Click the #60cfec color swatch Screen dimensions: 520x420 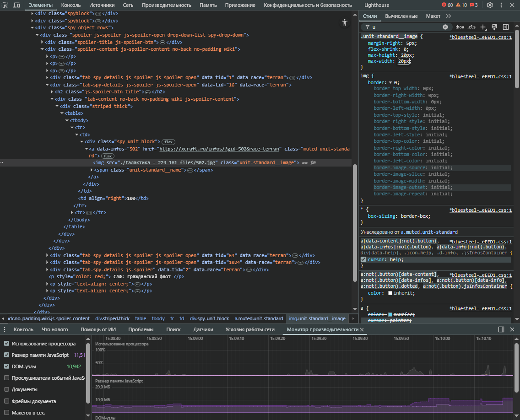390,314
